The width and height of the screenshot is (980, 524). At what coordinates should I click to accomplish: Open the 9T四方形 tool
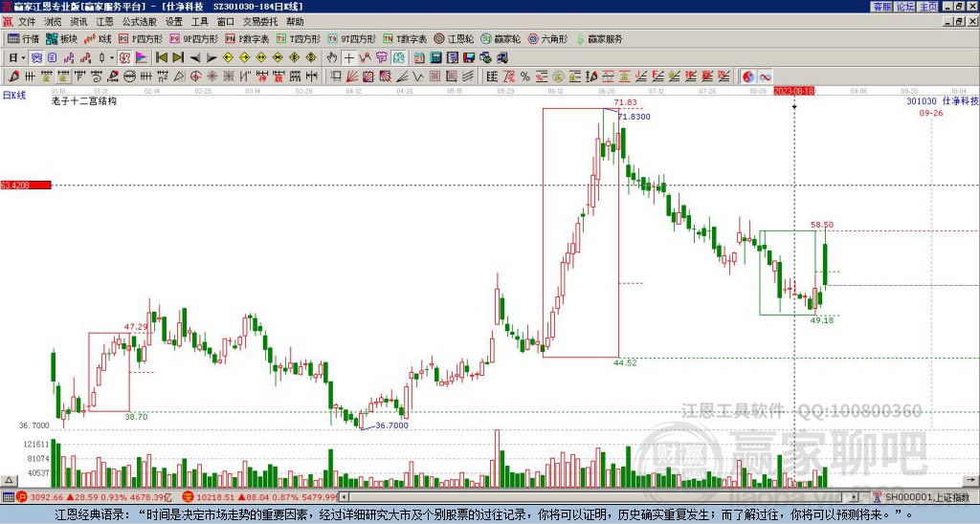[x=352, y=38]
